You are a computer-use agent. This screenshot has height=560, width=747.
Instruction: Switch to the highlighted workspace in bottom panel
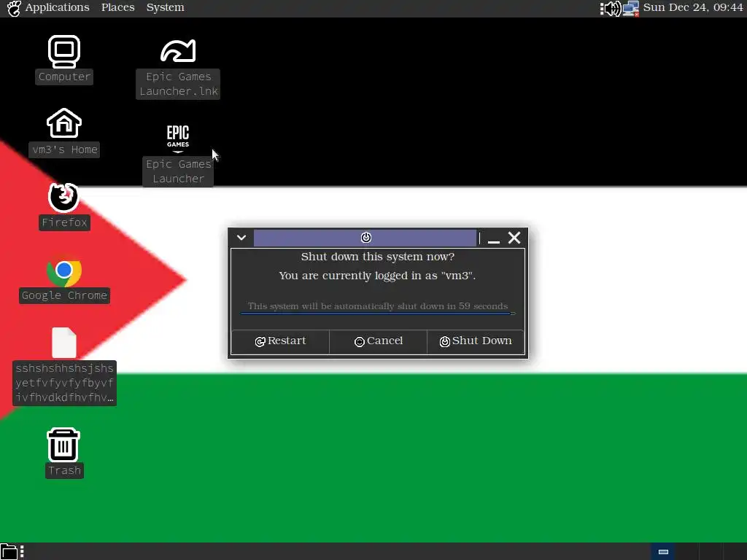tap(663, 551)
